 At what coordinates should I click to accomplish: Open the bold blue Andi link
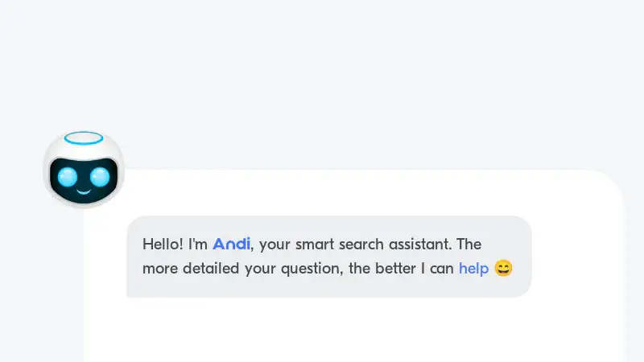pyautogui.click(x=231, y=245)
